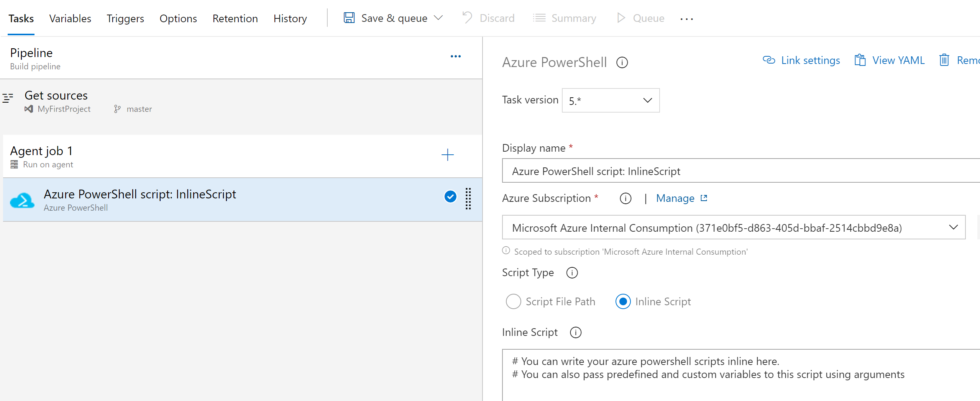Click the info icon next to Azure PowerShell title
The width and height of the screenshot is (980, 401).
point(622,62)
